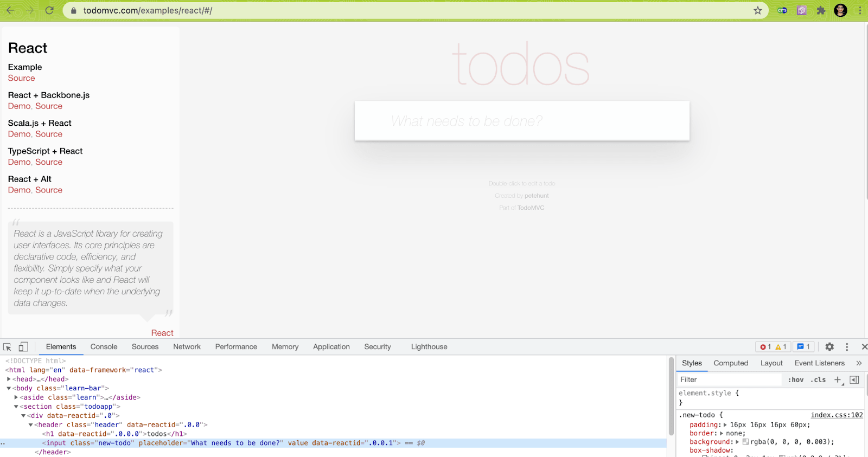Open the React + Backbone.js Demo link
868x457 pixels.
19,106
